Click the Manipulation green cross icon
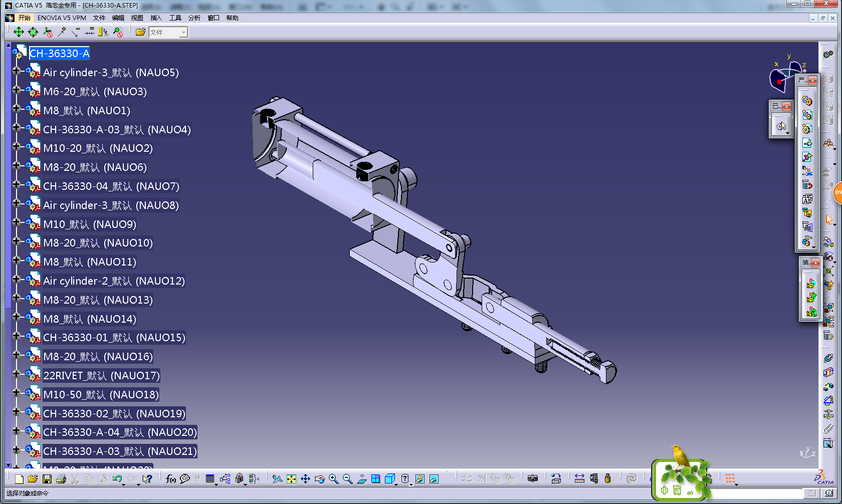The image size is (842, 504). tap(19, 32)
